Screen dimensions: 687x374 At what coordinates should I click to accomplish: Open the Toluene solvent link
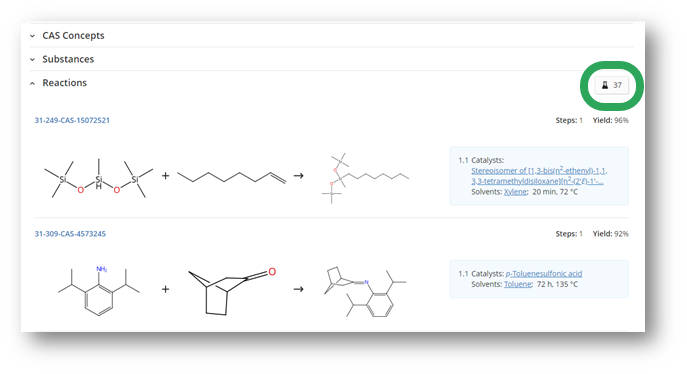point(518,284)
